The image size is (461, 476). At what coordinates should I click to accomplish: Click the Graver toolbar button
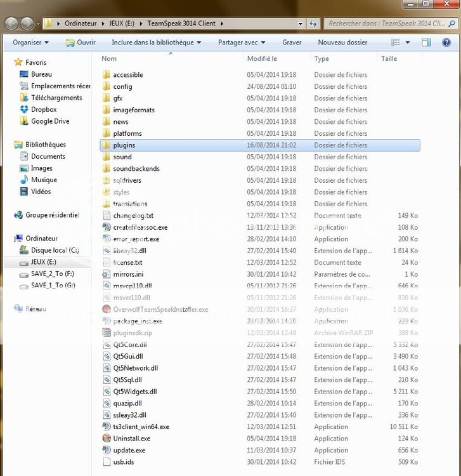[x=292, y=43]
